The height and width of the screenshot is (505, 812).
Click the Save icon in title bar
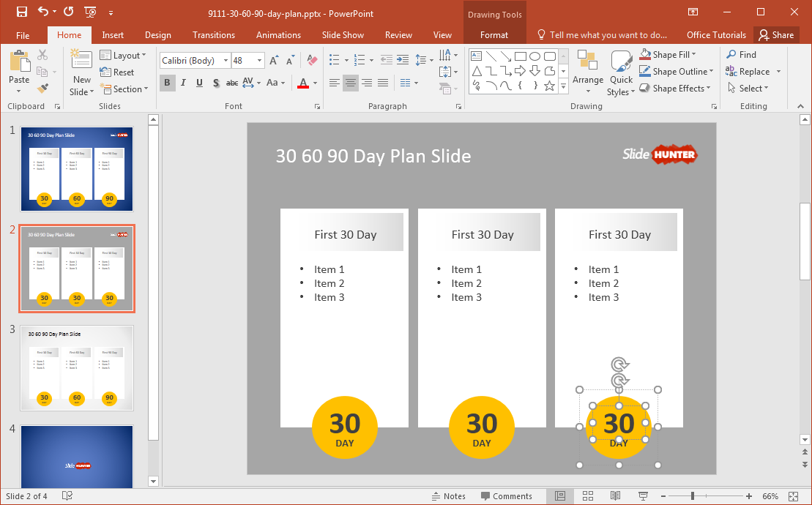(22, 12)
